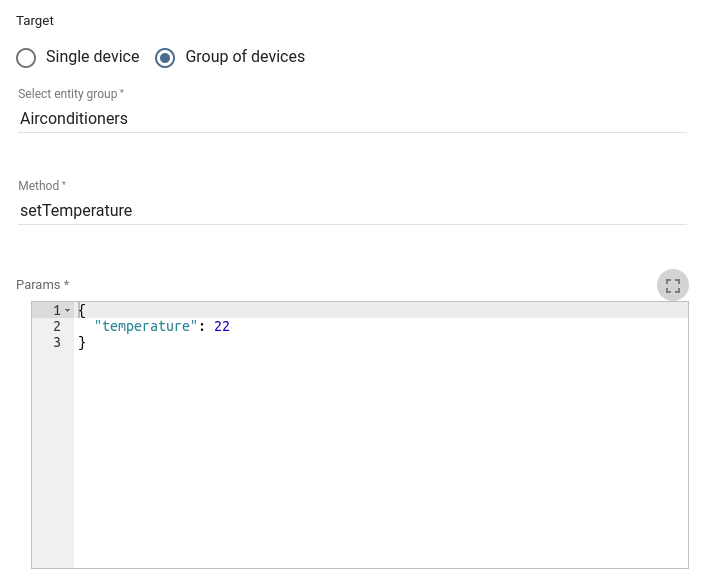
Task: Click line number 1 in the editor gutter
Action: 57,311
